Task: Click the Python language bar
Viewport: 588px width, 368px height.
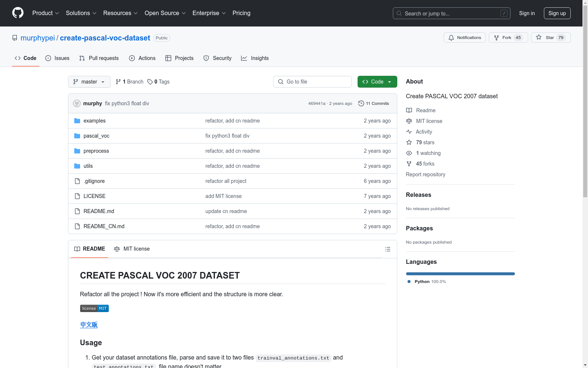Action: 460,274
